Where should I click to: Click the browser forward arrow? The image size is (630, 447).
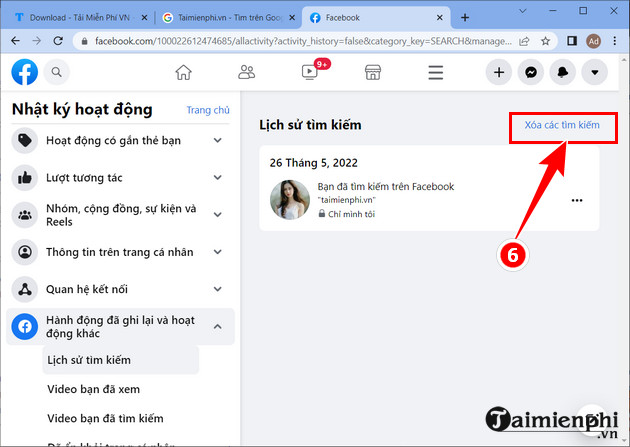click(x=37, y=41)
